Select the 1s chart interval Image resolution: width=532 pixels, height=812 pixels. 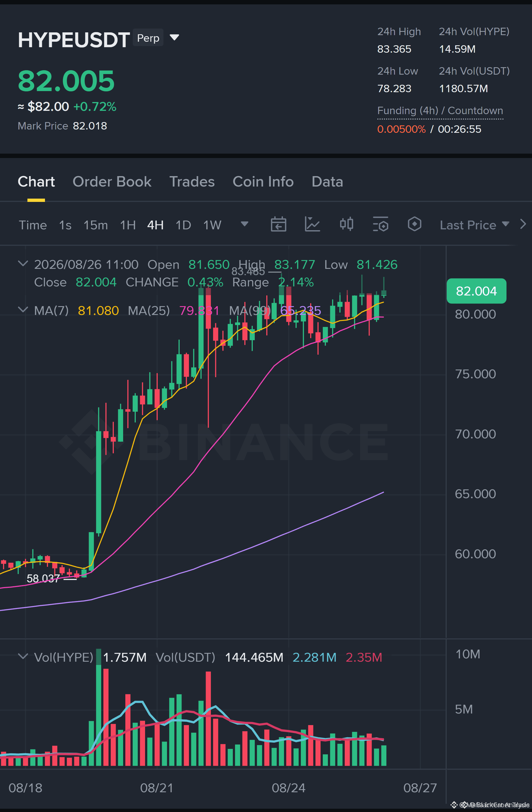point(65,225)
